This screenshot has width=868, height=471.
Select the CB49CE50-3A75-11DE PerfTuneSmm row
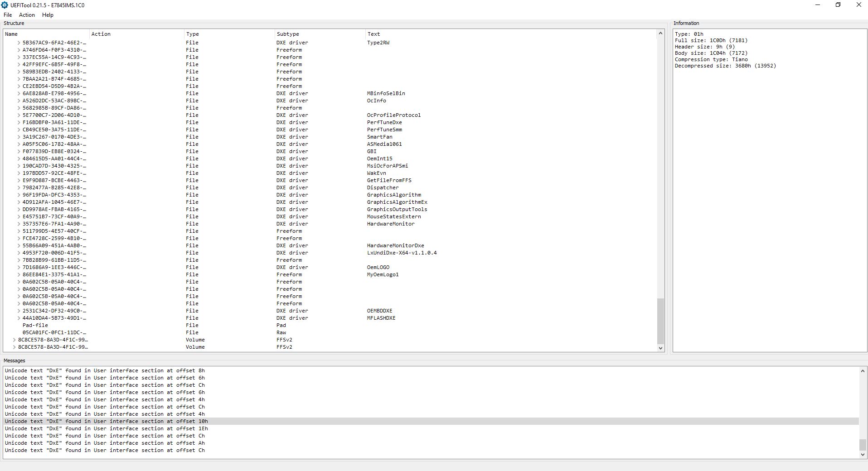(330, 130)
